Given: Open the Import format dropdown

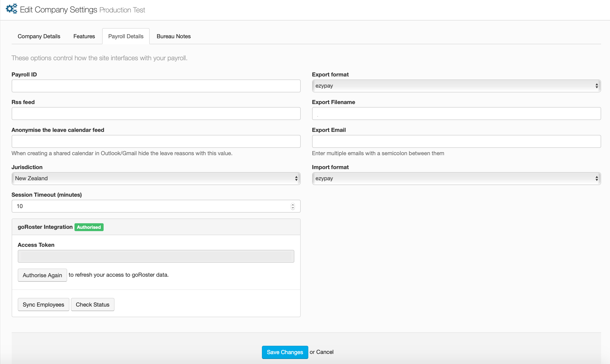Looking at the screenshot, I should click(x=456, y=178).
